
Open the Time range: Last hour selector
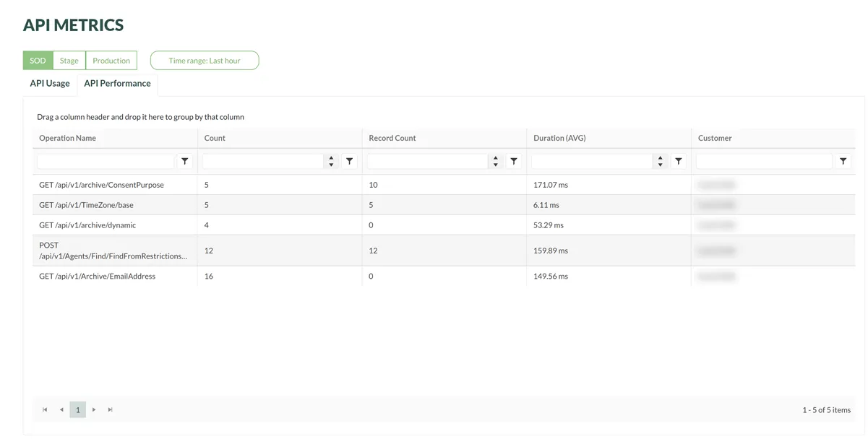tap(205, 61)
